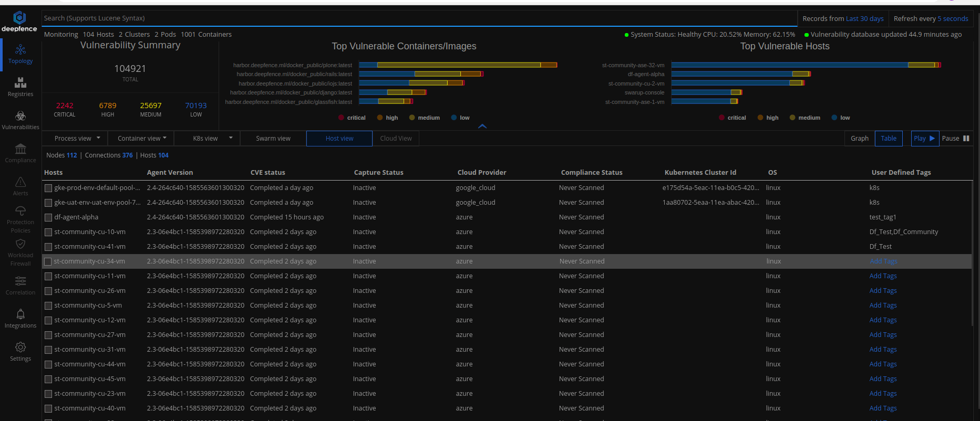Check gke-prod-env-default-pool host checkbox

click(48, 188)
